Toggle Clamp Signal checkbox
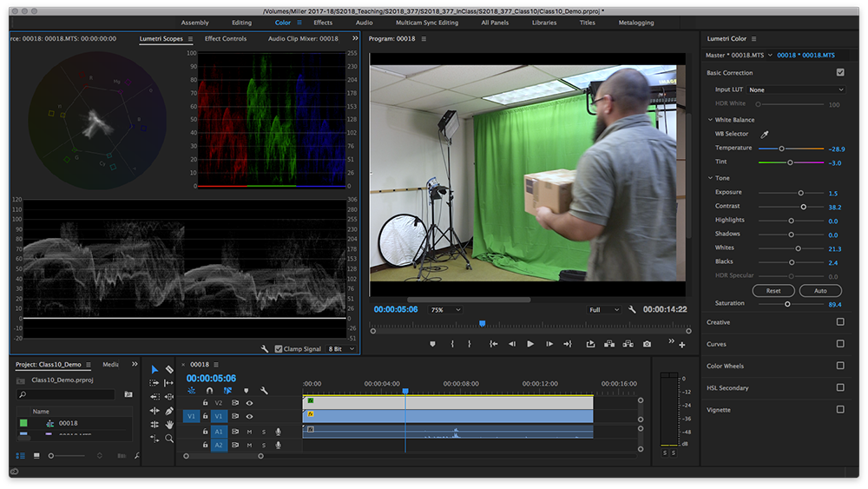 (x=279, y=349)
